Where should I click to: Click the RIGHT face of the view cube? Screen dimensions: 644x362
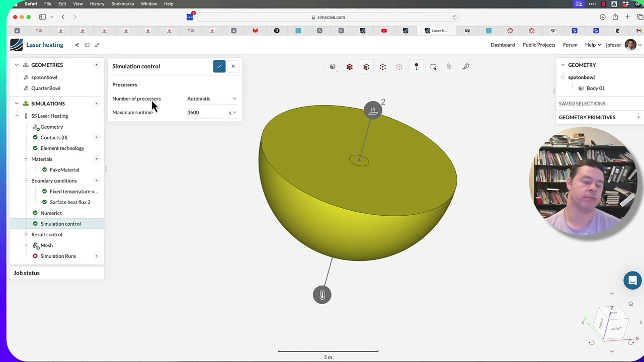[616, 329]
